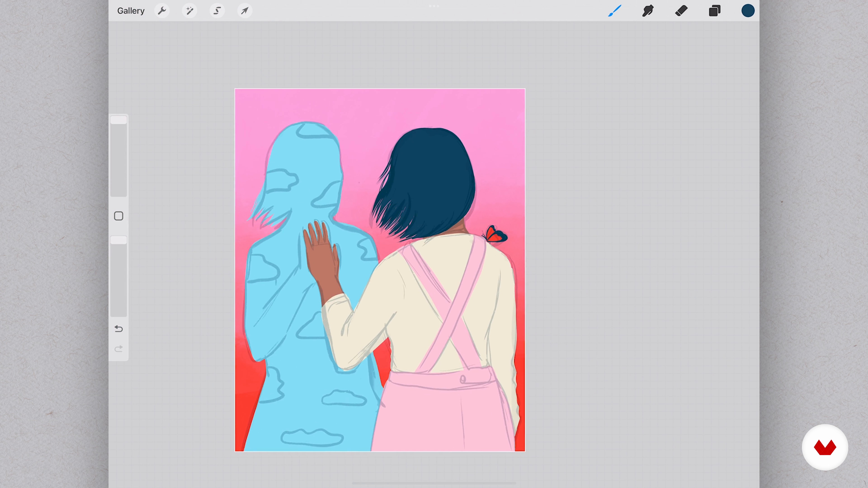Open the Actions wrench menu
This screenshot has height=488, width=868.
point(162,11)
